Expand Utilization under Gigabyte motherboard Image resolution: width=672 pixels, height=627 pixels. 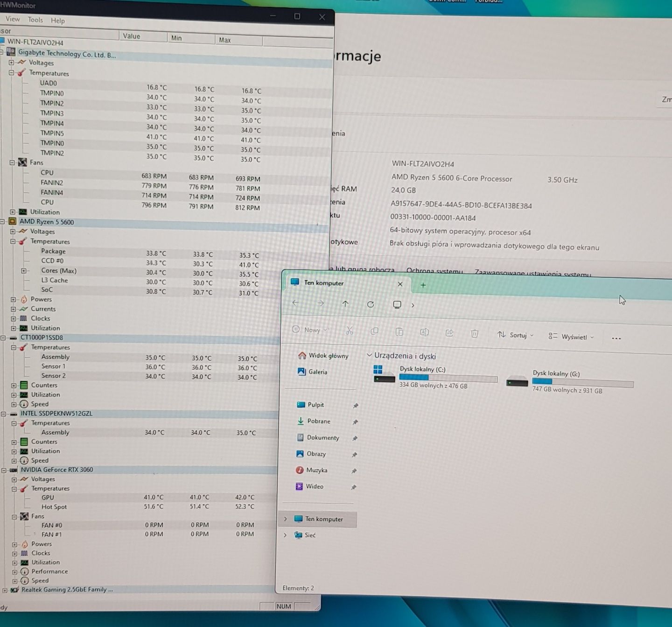[x=13, y=212]
